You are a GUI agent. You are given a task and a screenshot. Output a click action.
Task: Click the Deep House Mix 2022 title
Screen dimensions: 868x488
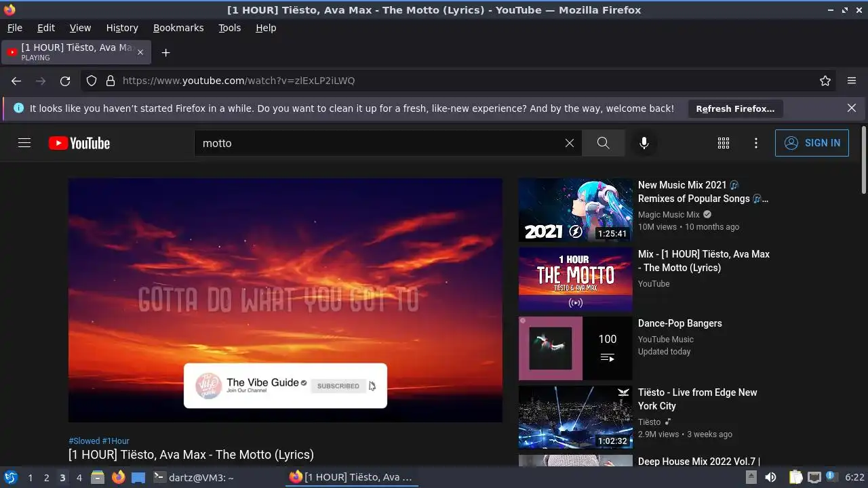pyautogui.click(x=698, y=461)
